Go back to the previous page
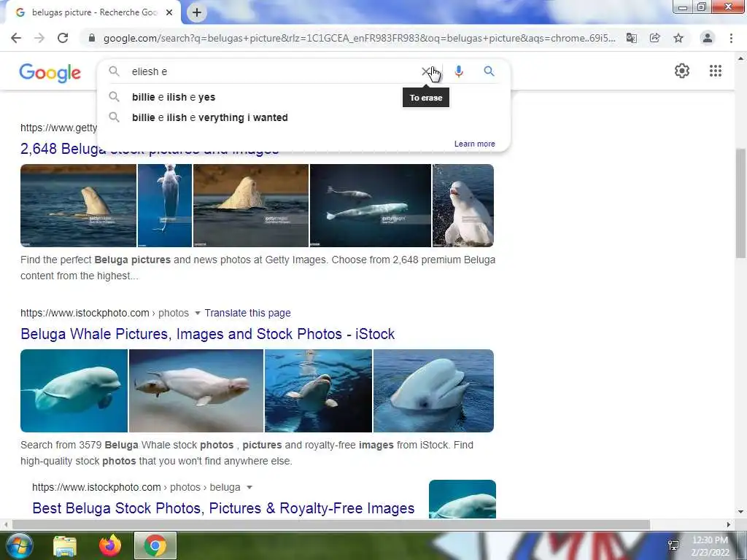The height and width of the screenshot is (560, 747). [16, 38]
